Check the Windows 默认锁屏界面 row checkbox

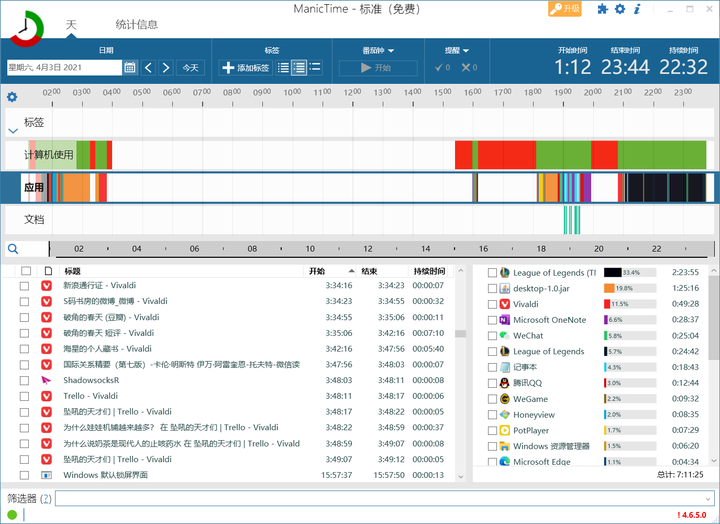pos(24,475)
